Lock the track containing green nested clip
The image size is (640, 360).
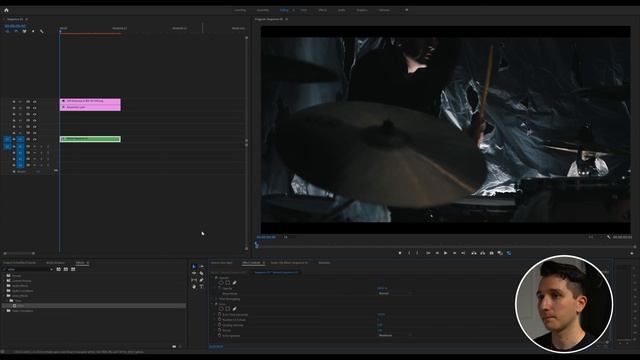(x=14, y=139)
